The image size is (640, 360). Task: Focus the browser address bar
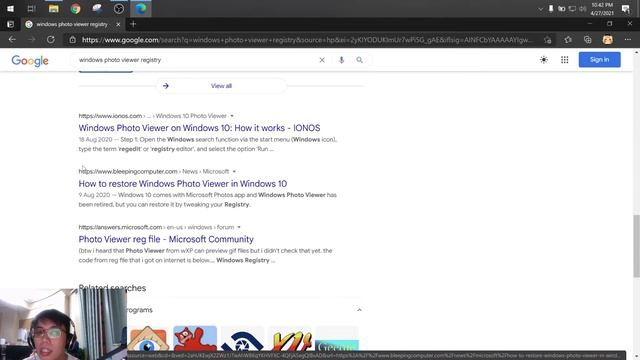[x=306, y=40]
